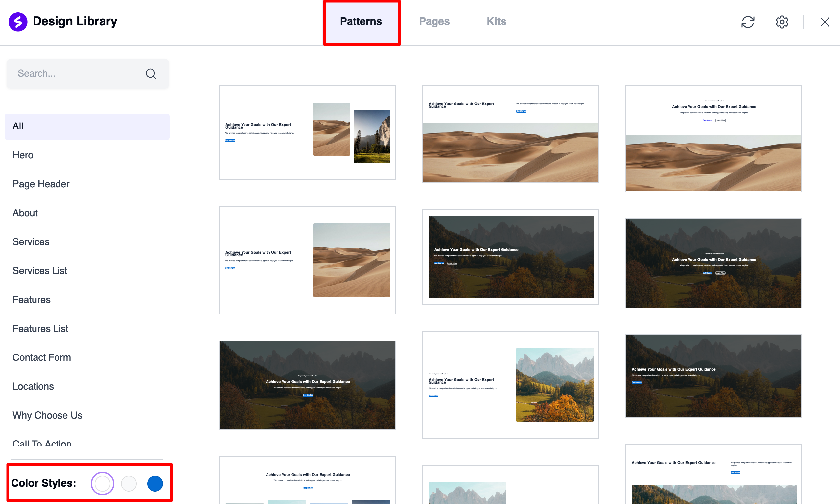Click the search magnifier icon
Screen dimensions: 840x504
point(151,74)
